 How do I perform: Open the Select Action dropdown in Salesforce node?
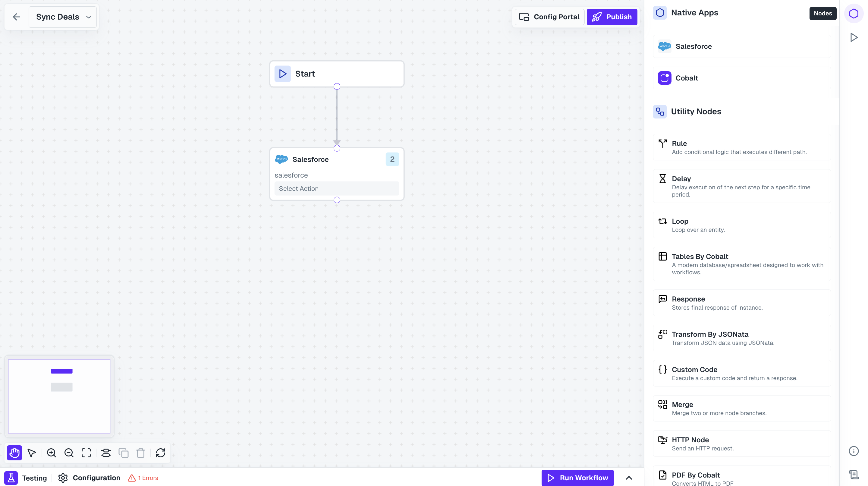[337, 188]
